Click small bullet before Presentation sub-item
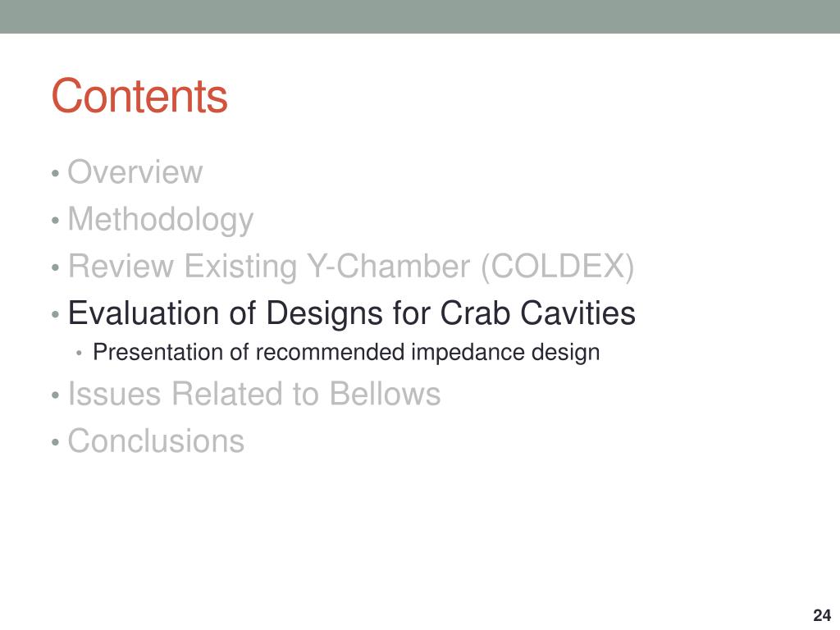This screenshot has height=630, width=840. pos(80,354)
